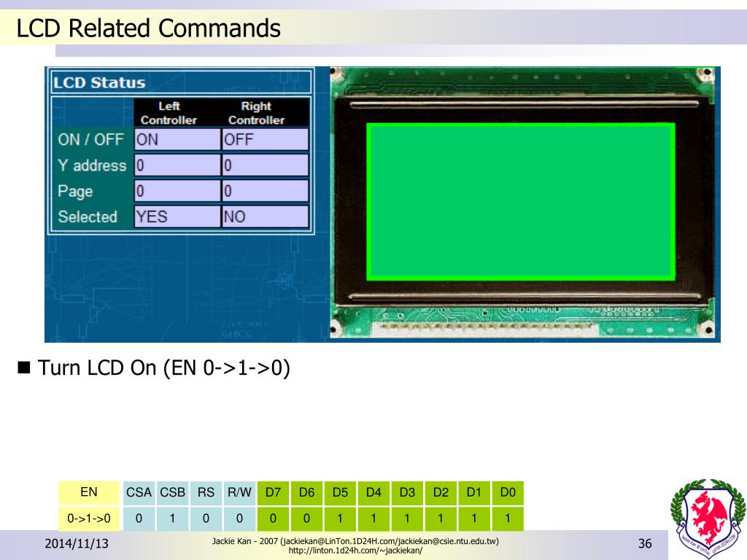
Task: Click the value cell under D5
Action: 340,518
